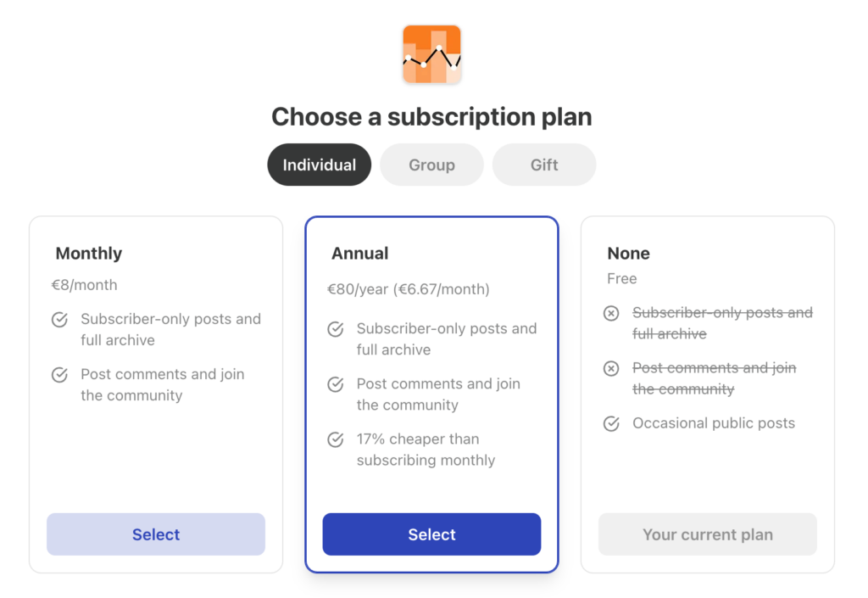Open the Gift subscription tab
This screenshot has height=598, width=868.
pyautogui.click(x=544, y=165)
